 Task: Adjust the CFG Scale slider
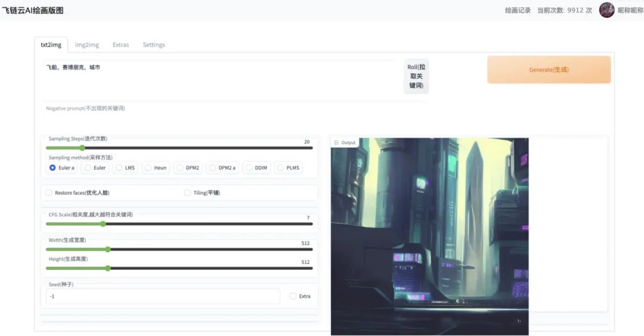(179, 224)
